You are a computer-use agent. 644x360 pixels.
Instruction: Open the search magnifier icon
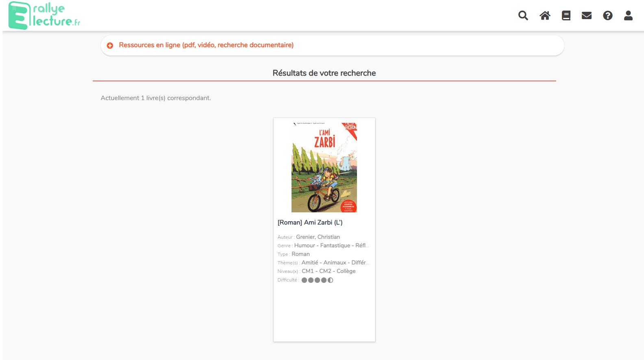[523, 15]
